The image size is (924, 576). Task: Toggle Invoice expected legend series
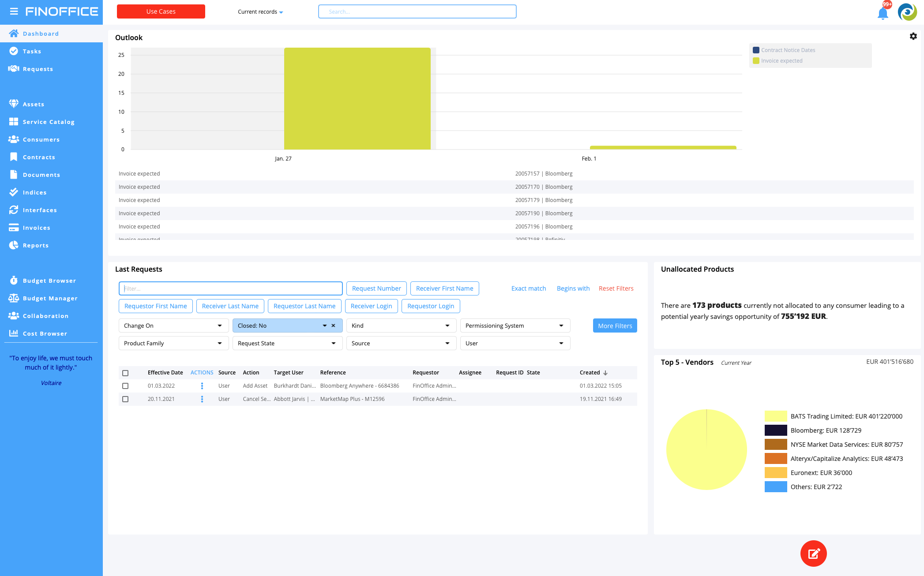tap(778, 61)
